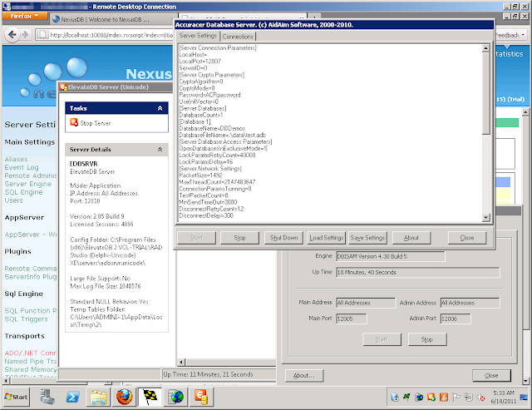This screenshot has height=410, width=532.
Task: Click the Shut Down button
Action: pos(283,238)
